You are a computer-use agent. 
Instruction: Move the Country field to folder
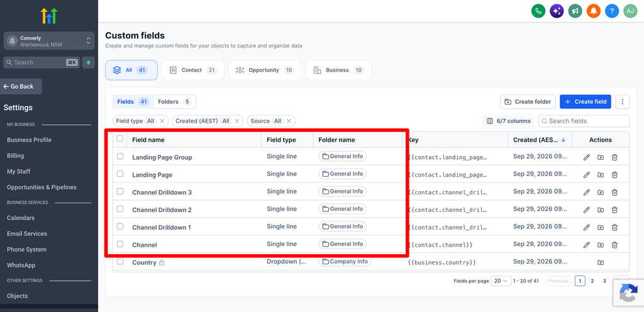(x=601, y=262)
